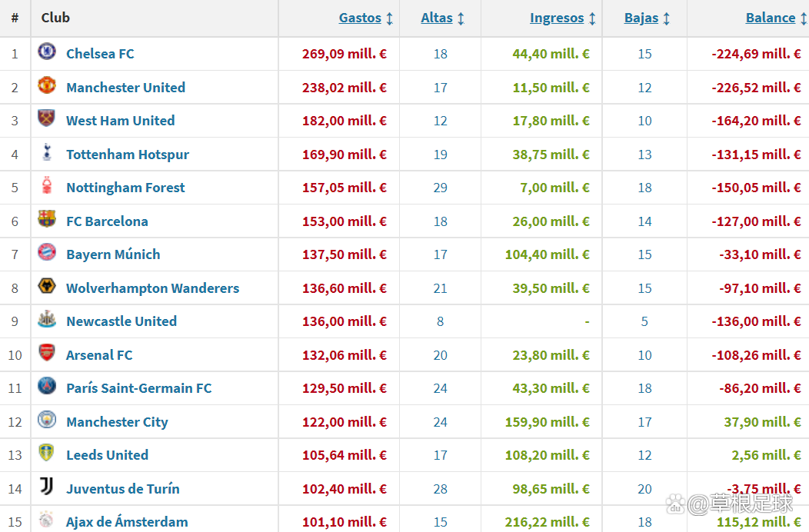The width and height of the screenshot is (809, 532).
Task: Click the Juventus de Turín logo icon
Action: (47, 487)
